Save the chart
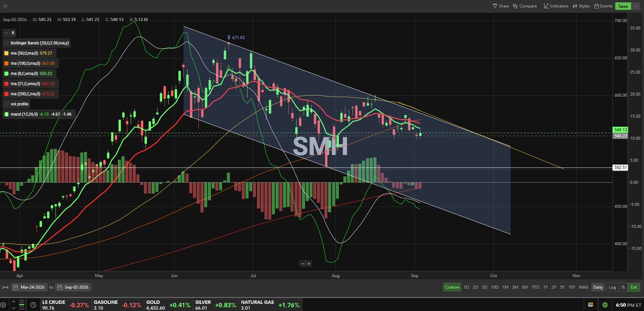 click(x=623, y=6)
